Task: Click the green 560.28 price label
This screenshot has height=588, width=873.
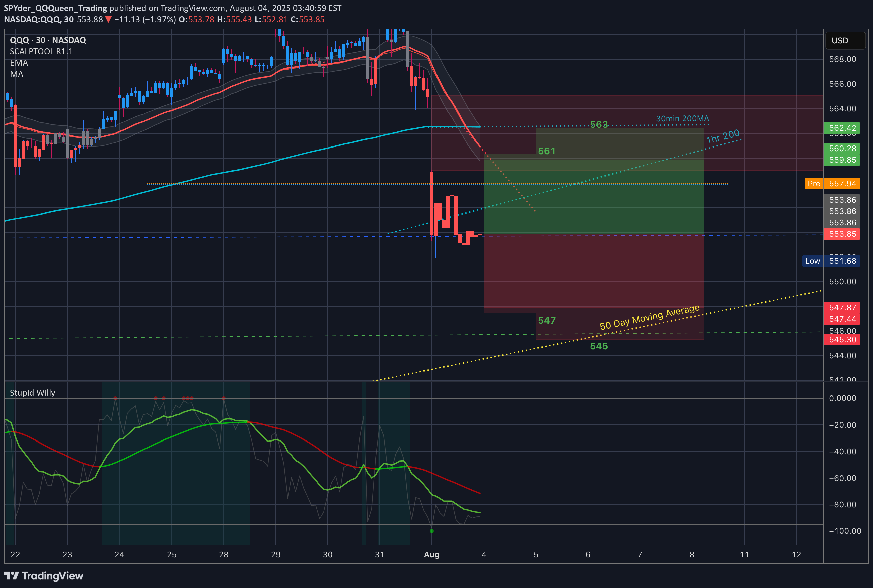Action: pyautogui.click(x=842, y=149)
